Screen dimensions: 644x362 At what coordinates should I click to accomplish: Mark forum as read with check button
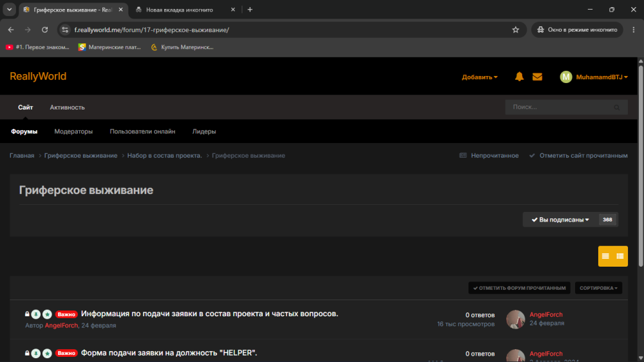519,288
